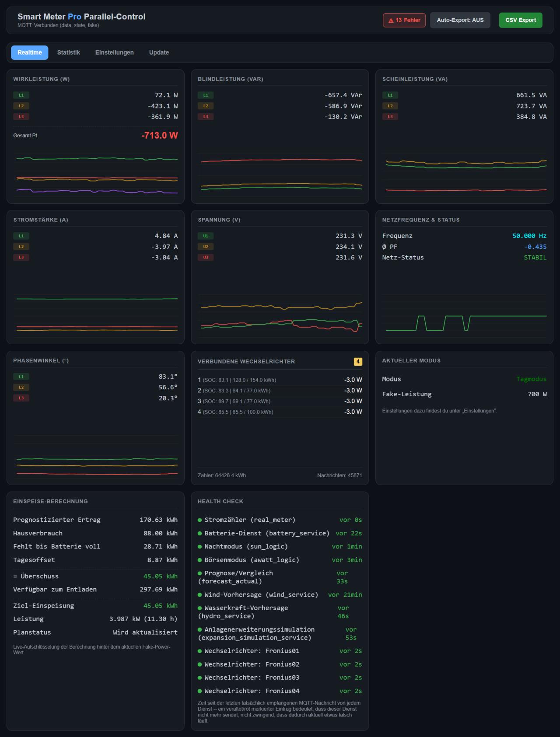Click the Netzfrequenz status chart

tap(464, 315)
